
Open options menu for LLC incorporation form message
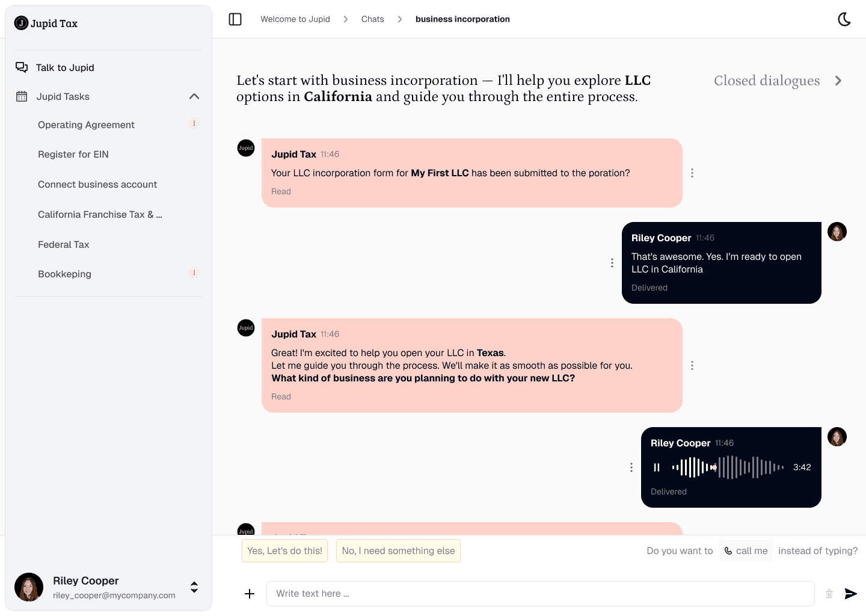[x=692, y=173]
